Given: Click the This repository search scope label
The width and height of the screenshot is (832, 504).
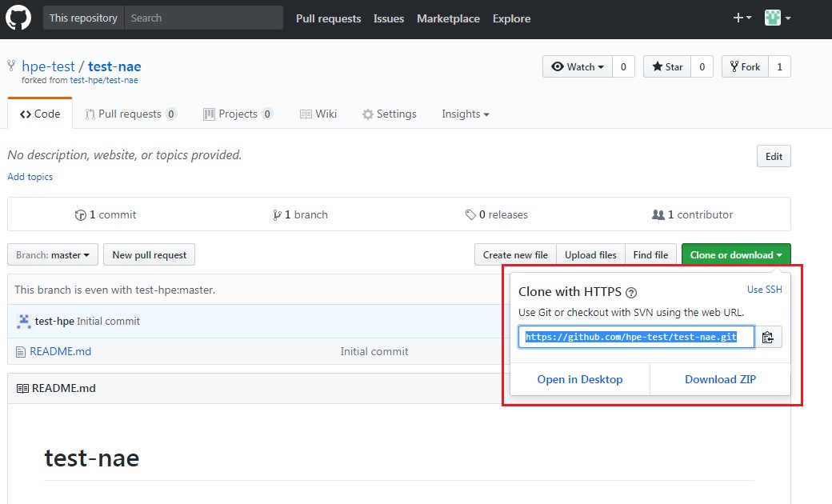Looking at the screenshot, I should coord(83,18).
